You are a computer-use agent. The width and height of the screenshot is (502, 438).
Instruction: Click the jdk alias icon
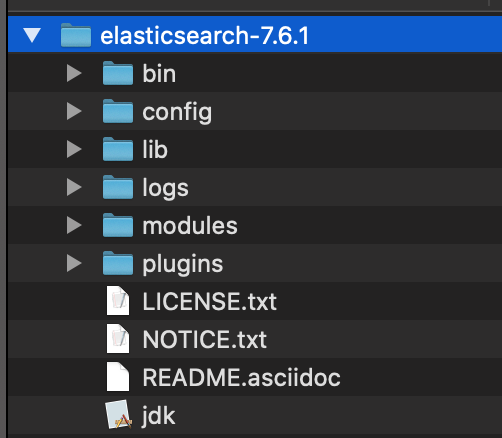point(119,414)
